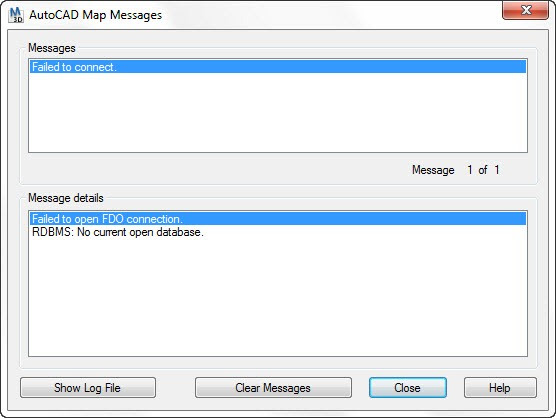Close the dialog with the Close button

[x=407, y=388]
